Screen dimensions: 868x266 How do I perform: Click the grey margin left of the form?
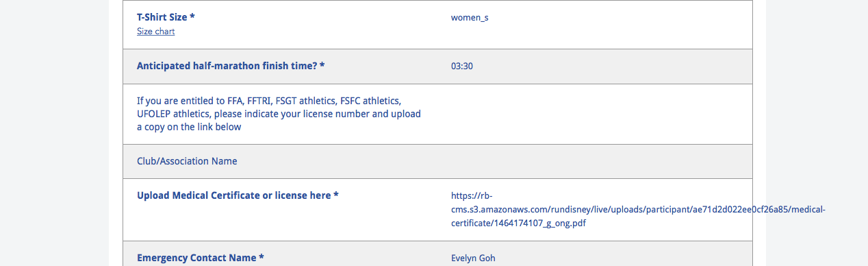(x=54, y=133)
